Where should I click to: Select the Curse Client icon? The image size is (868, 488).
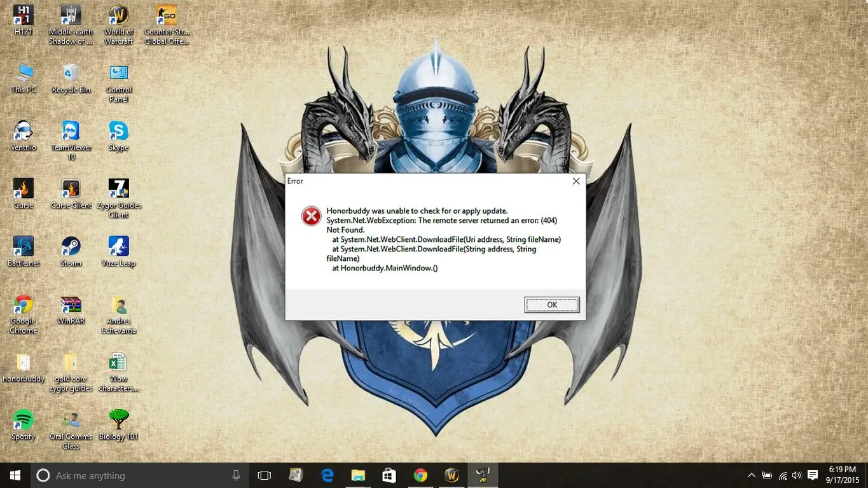(x=71, y=194)
